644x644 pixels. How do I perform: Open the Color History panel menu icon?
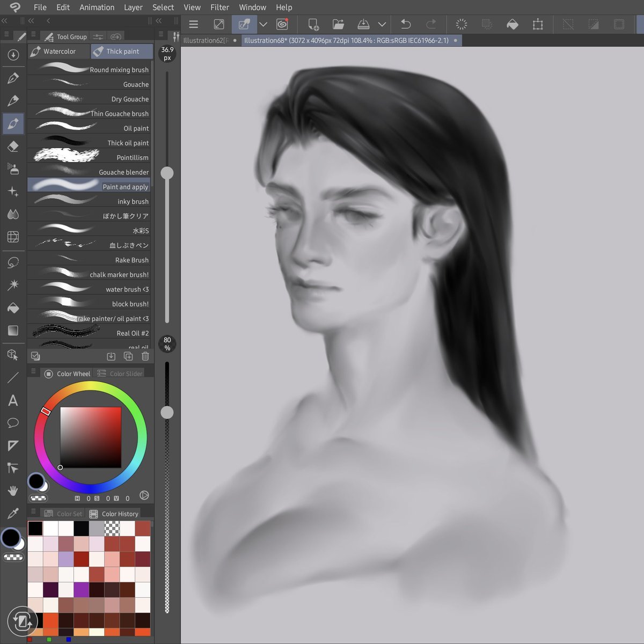pyautogui.click(x=33, y=511)
